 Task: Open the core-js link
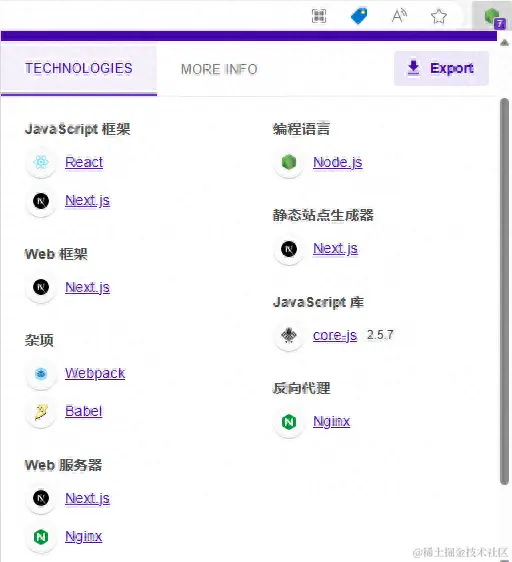point(335,335)
